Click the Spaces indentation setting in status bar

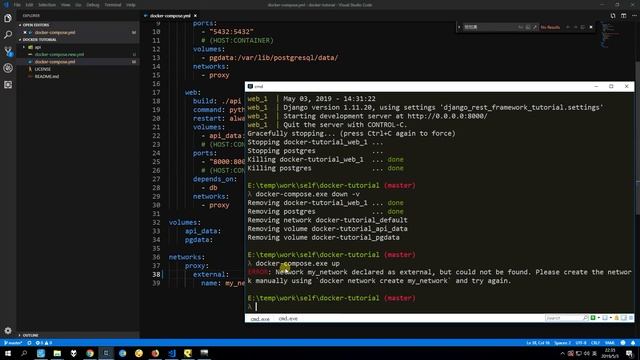click(562, 343)
